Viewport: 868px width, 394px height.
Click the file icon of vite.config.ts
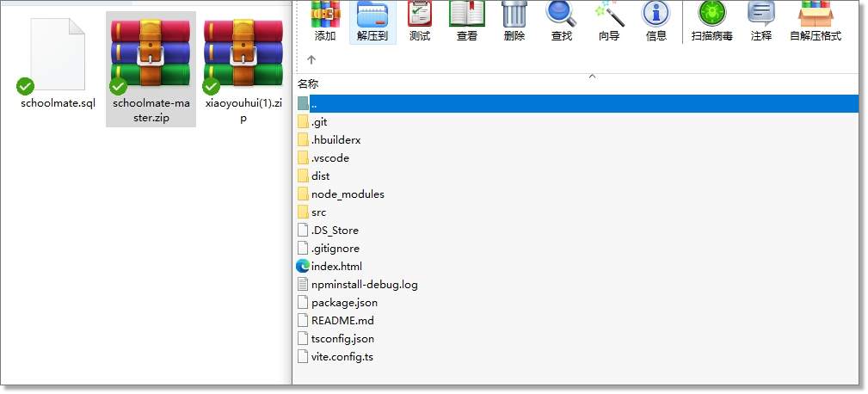[303, 357]
